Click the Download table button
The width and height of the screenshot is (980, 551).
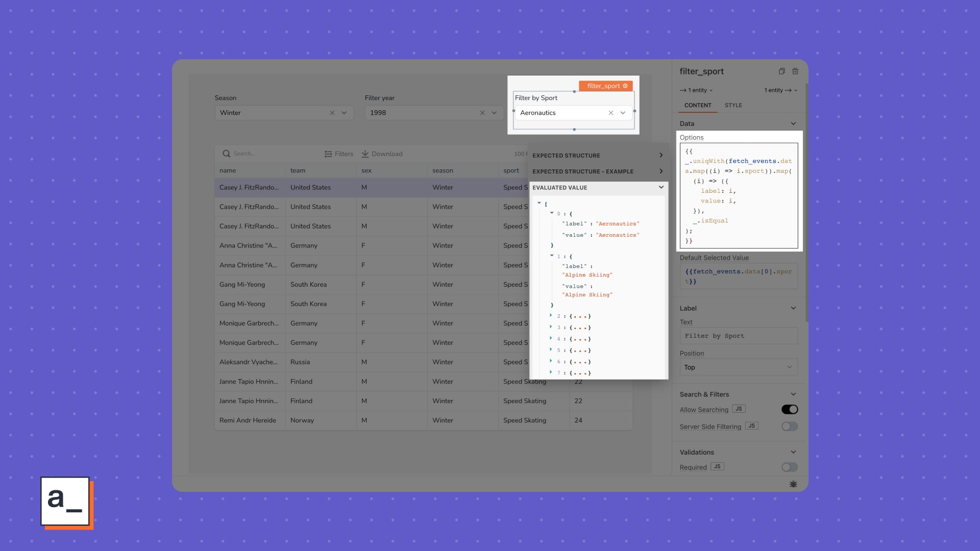tap(382, 154)
